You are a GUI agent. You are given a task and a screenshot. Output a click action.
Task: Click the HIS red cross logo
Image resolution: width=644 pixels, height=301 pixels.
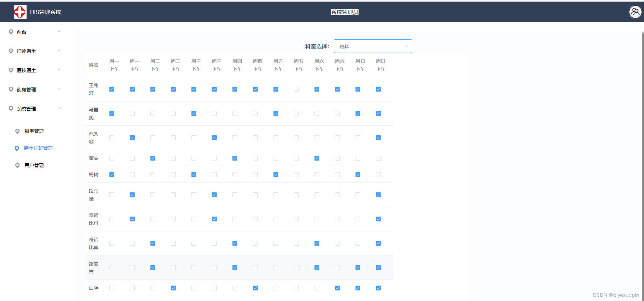point(20,12)
